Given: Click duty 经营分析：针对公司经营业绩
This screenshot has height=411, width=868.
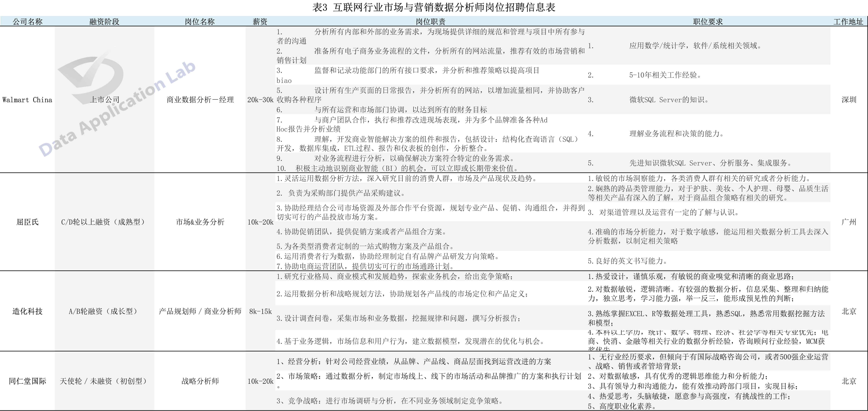Looking at the screenshot, I should 414,362.
